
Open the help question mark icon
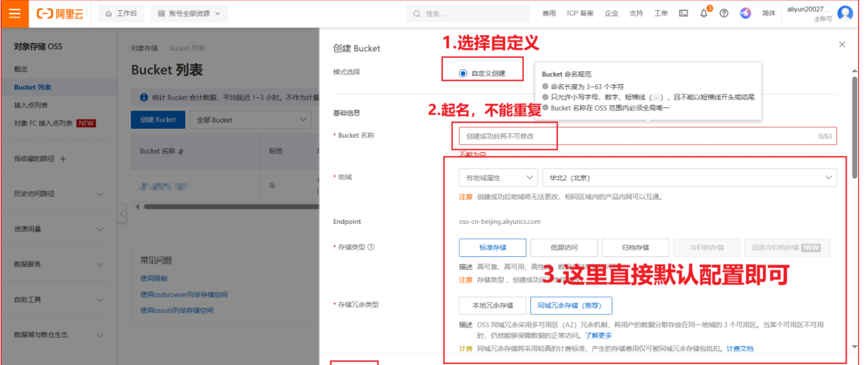pos(724,13)
